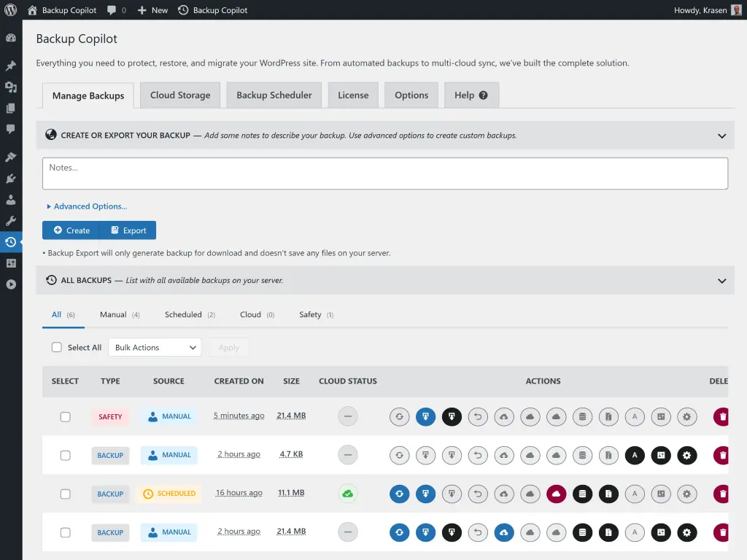
Task: Click the restore backup icon on the Safety row
Action: pyautogui.click(x=399, y=416)
